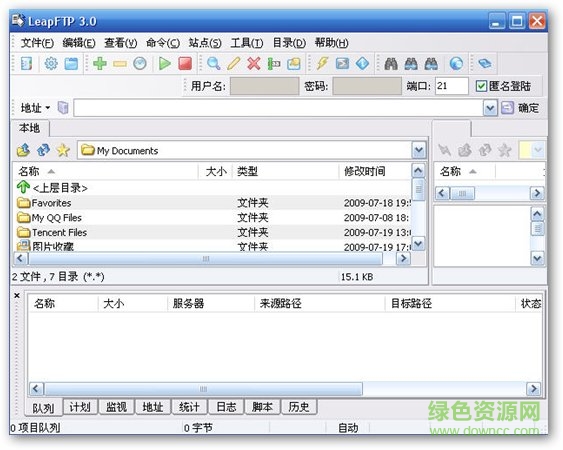The image size is (563, 450).
Task: Sort local files by 类型 column
Action: pos(286,171)
